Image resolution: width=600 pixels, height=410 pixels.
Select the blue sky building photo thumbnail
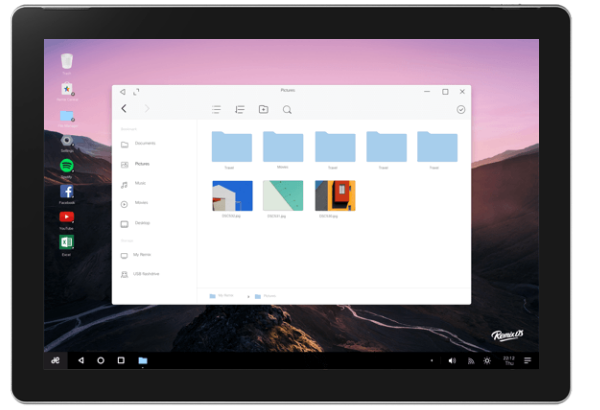pos(232,196)
